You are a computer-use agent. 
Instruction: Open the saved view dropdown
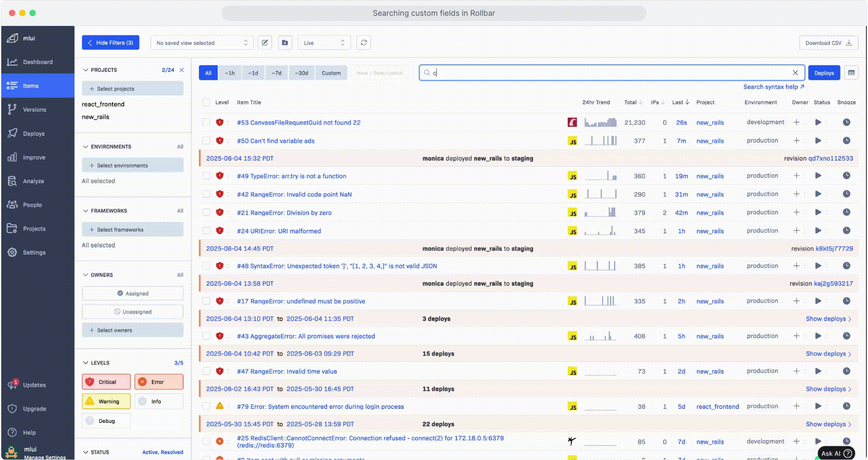202,43
